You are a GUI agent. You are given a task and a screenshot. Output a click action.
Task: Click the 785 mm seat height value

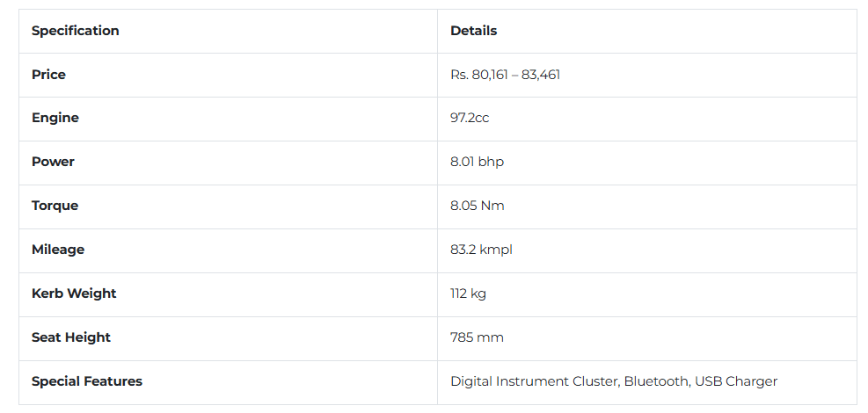pyautogui.click(x=478, y=337)
